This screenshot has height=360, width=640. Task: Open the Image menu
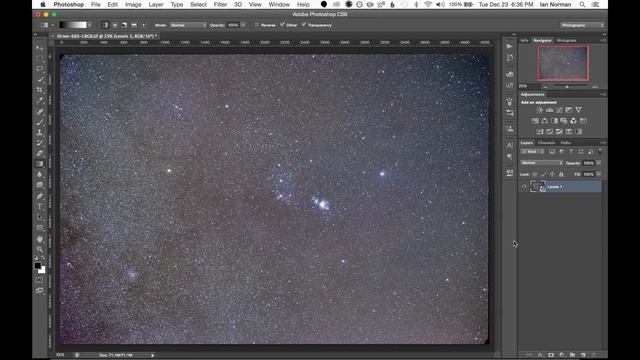[x=133, y=4]
